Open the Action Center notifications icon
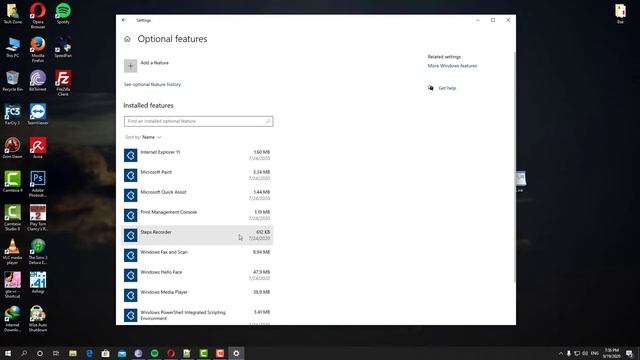The image size is (640, 360). coord(629,353)
